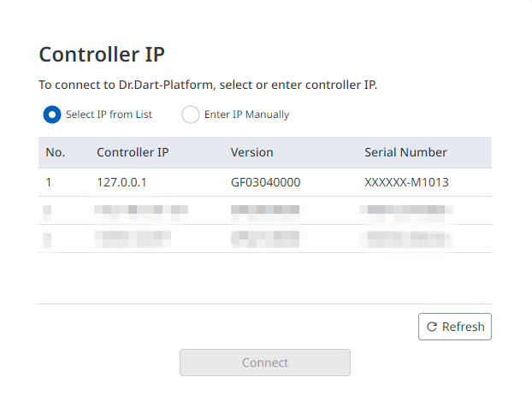Click the blurred serial number in third row
This screenshot has width=532, height=413.
(406, 238)
